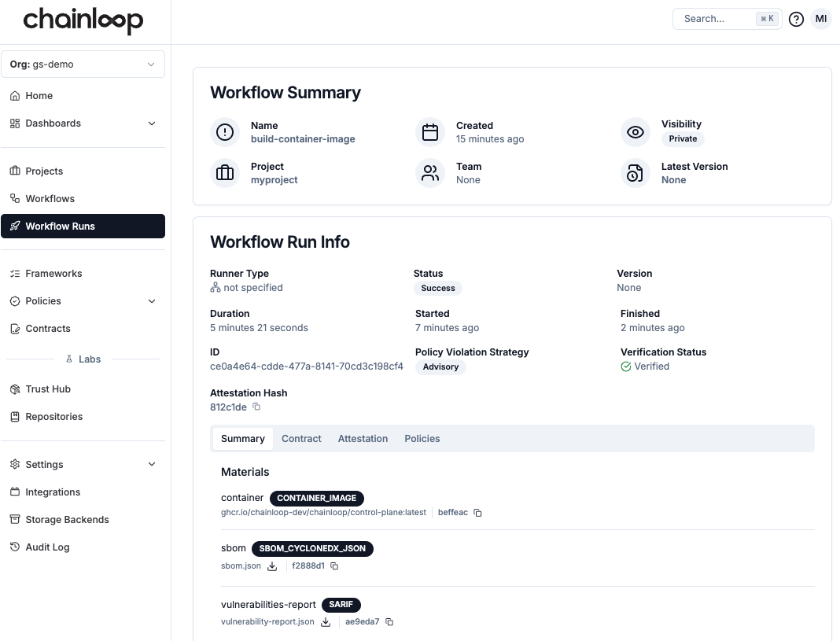Click the Created calendar icon
This screenshot has width=840, height=641.
pyautogui.click(x=430, y=132)
